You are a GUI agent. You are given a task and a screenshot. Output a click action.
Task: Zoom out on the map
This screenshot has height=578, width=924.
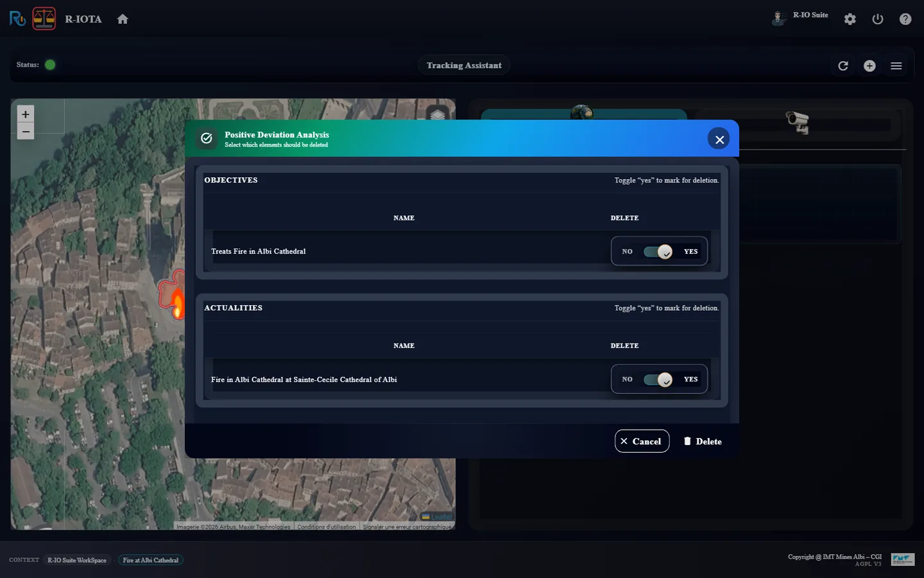click(x=26, y=132)
